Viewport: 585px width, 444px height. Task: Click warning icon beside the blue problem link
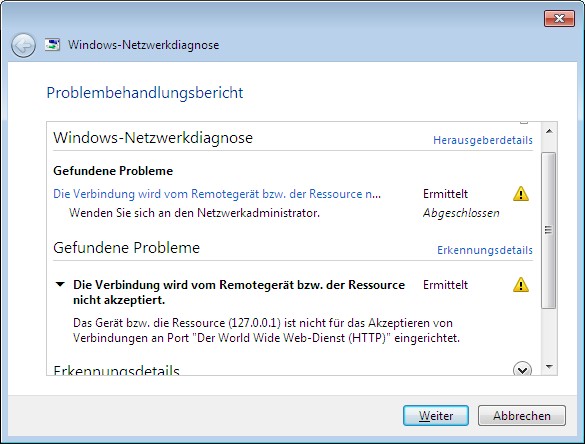[x=521, y=194]
